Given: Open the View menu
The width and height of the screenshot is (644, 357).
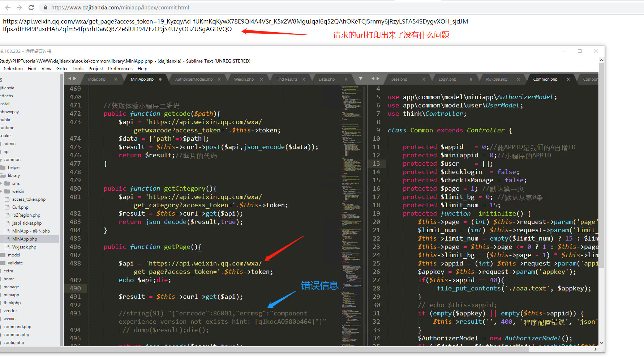Looking at the screenshot, I should (46, 69).
